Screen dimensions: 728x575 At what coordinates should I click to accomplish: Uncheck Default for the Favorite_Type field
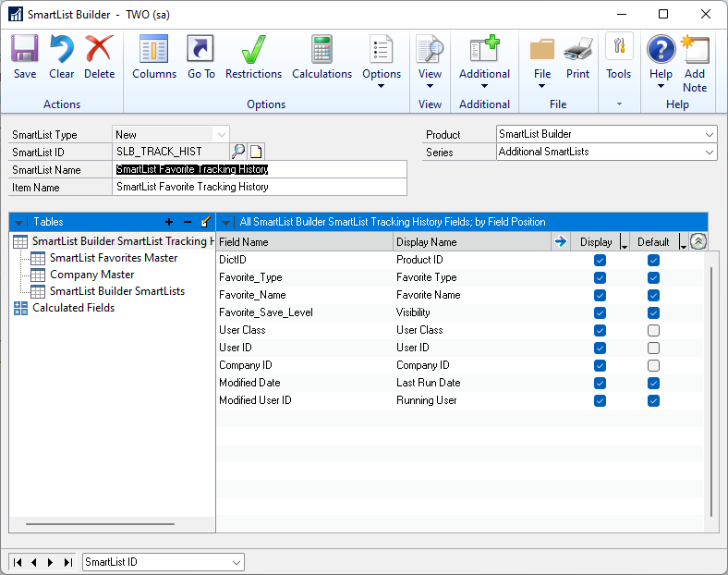653,277
